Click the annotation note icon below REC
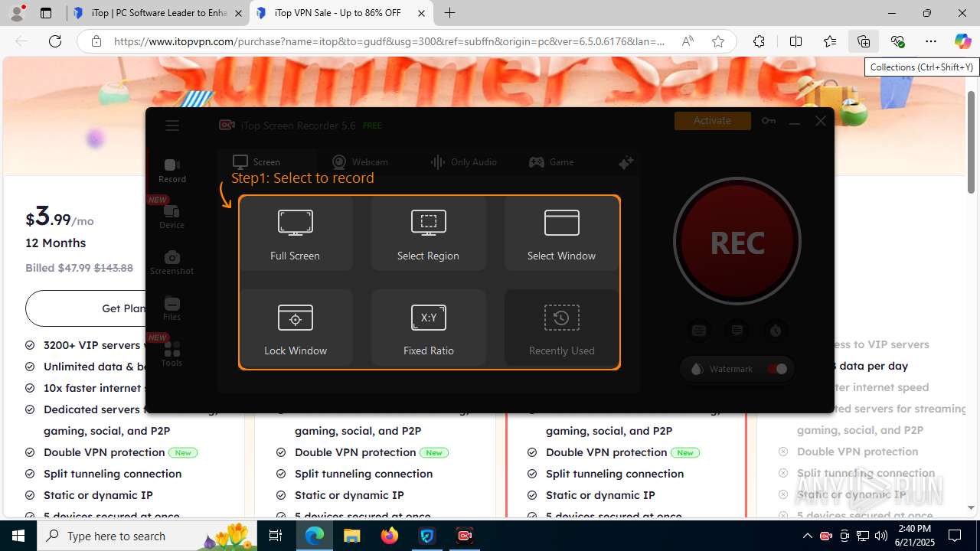 737,331
